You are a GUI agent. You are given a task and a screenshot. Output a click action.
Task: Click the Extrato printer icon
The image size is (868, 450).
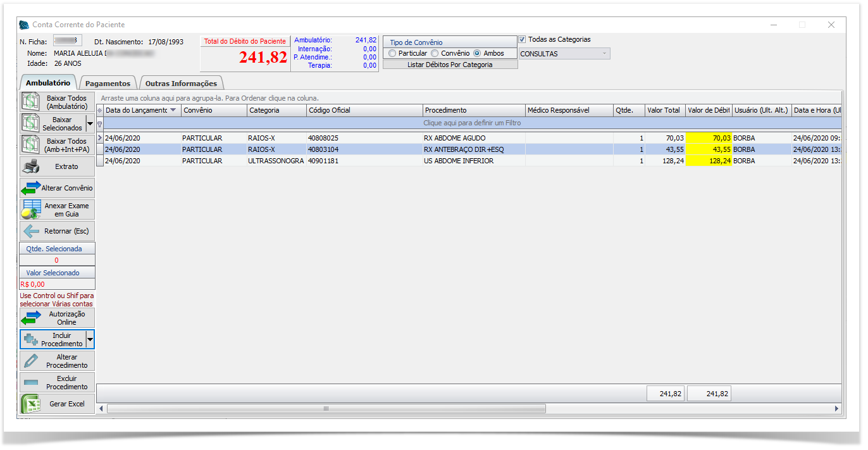(x=30, y=166)
